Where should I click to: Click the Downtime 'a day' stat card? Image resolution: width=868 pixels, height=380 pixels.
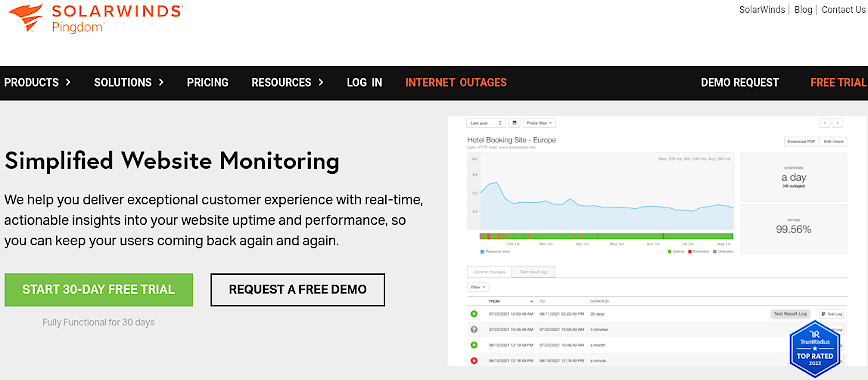coord(794,177)
